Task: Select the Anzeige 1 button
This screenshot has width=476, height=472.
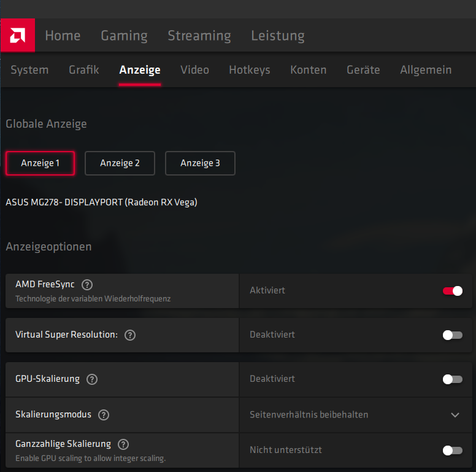Action: (x=40, y=163)
